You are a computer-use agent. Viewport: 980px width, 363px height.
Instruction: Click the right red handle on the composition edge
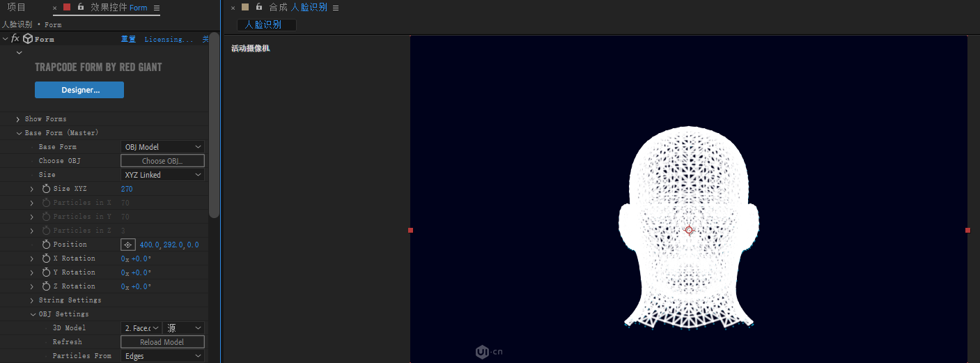(x=967, y=230)
